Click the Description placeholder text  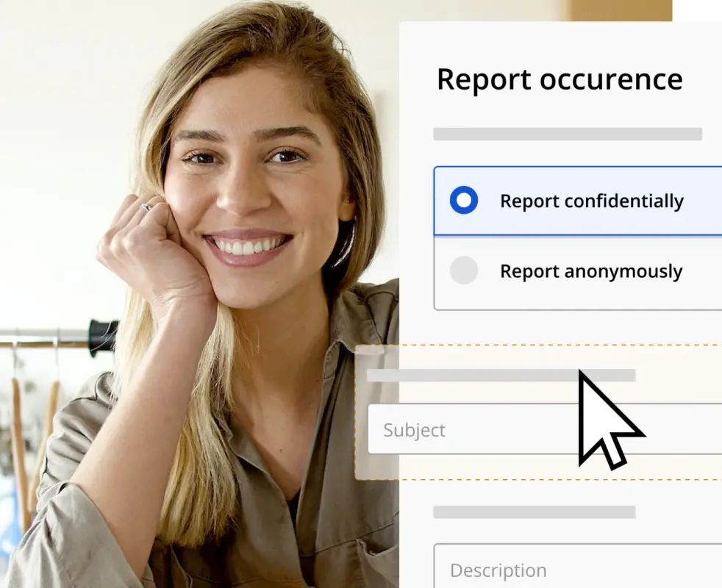tap(497, 570)
